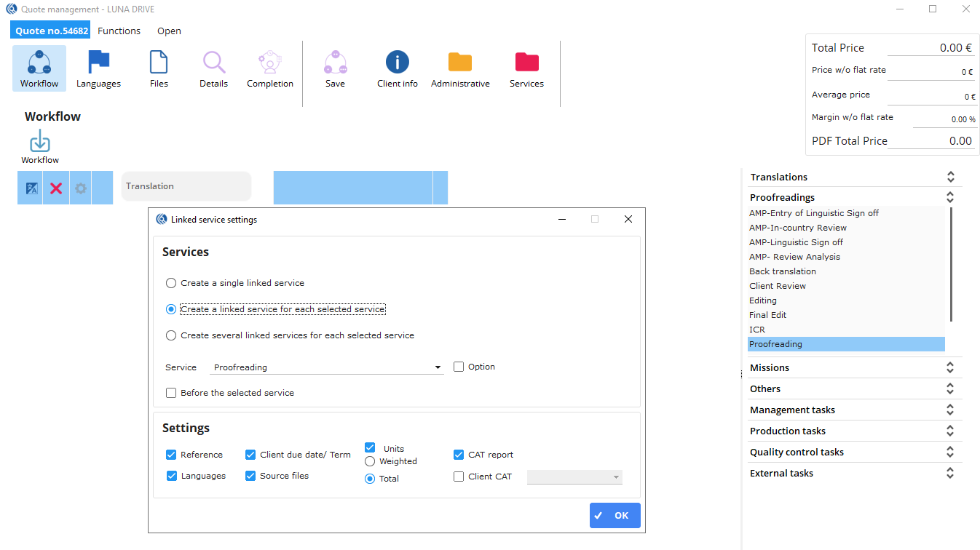980x550 pixels.
Task: Open the Administrative folder icon
Action: tap(460, 63)
